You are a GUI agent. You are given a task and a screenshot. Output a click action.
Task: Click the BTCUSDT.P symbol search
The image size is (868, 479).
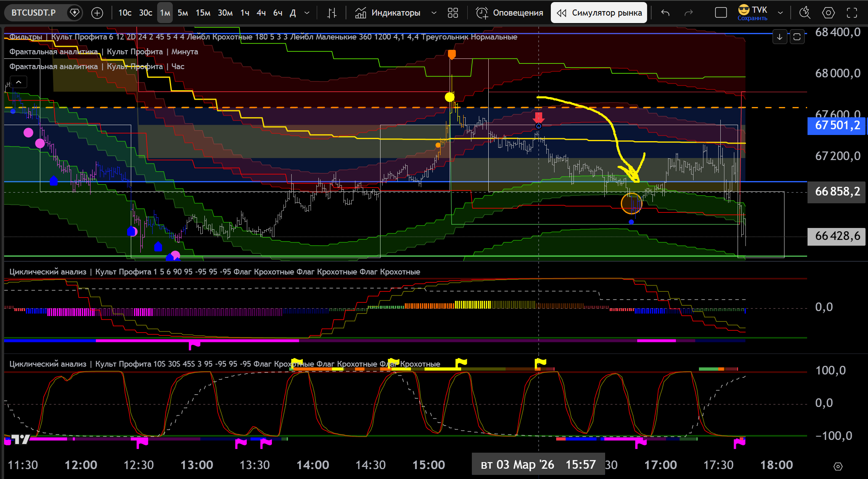tap(34, 13)
